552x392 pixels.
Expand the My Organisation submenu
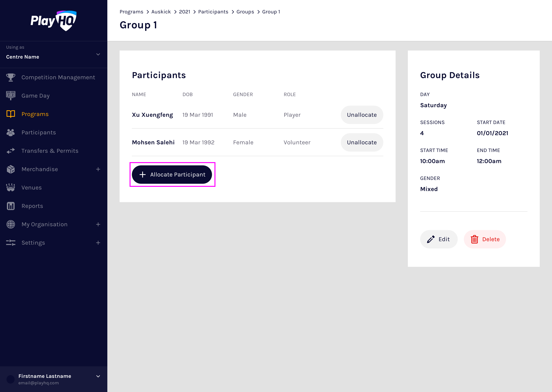click(98, 224)
